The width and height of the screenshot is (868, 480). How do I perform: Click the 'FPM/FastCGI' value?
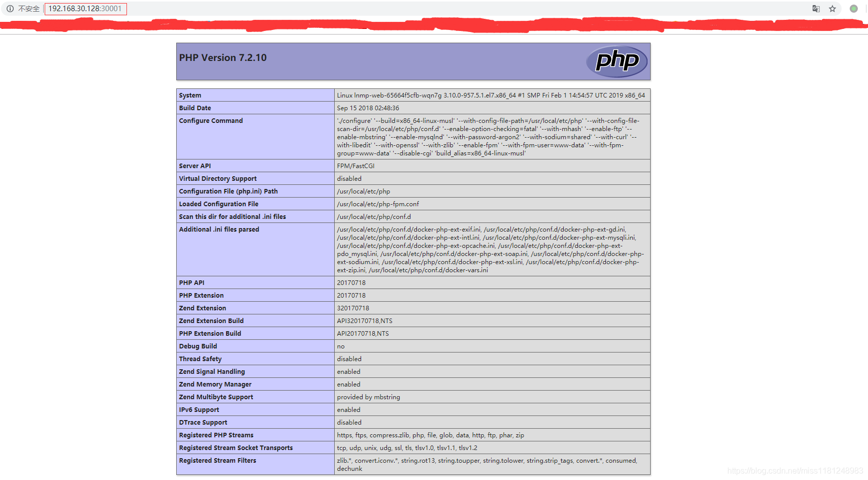[x=356, y=166]
